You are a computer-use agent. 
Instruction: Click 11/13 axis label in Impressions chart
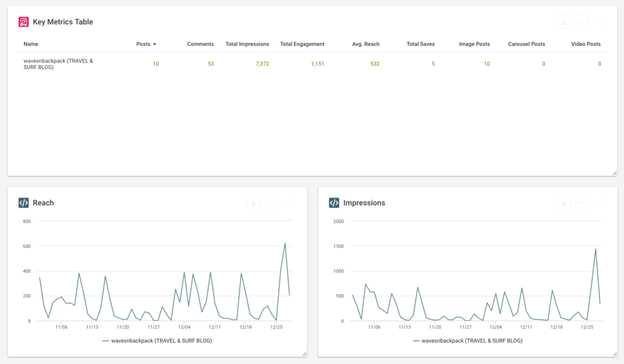[404, 327]
